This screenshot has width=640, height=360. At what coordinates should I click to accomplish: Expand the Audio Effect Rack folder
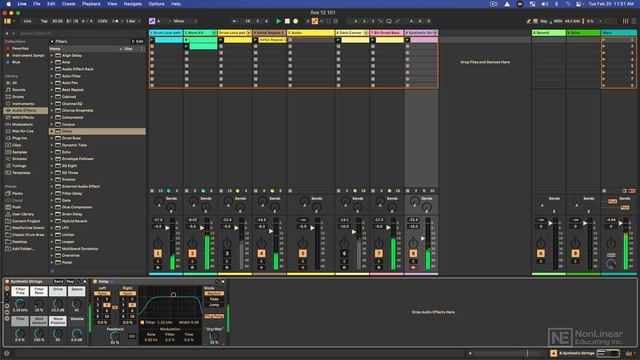pos(52,69)
